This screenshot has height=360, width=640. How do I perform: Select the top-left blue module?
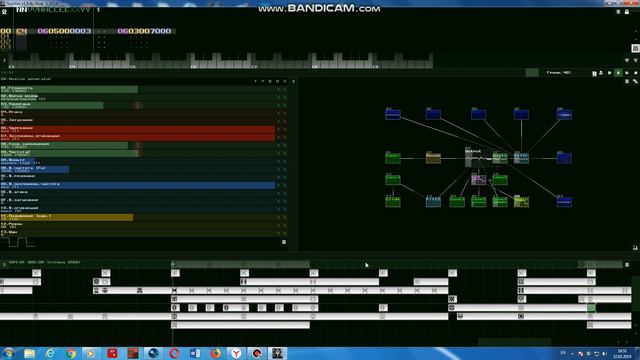click(393, 114)
